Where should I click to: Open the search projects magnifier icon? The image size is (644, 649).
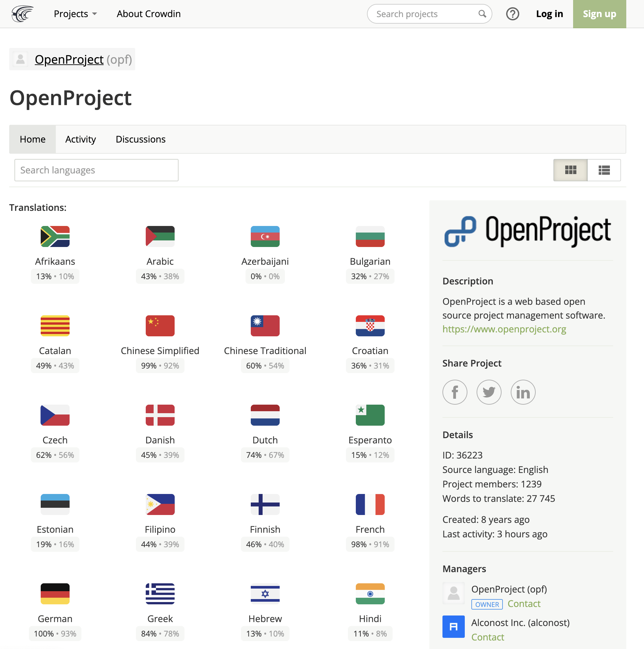[483, 14]
